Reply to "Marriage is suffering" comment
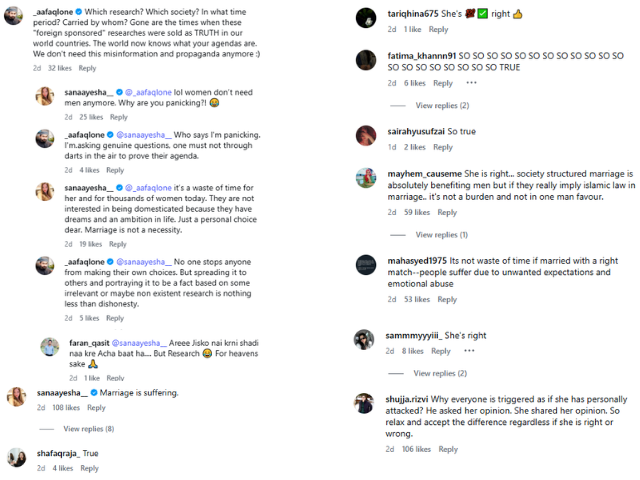This screenshot has width=640, height=480. pos(96,408)
